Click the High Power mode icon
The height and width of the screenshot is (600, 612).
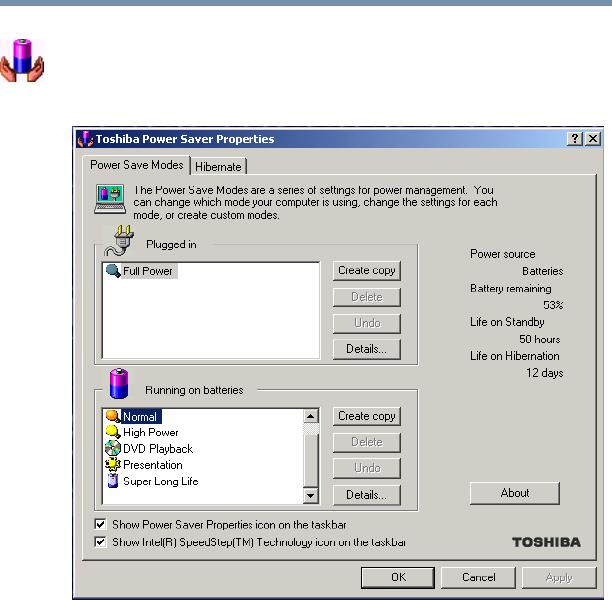(113, 432)
